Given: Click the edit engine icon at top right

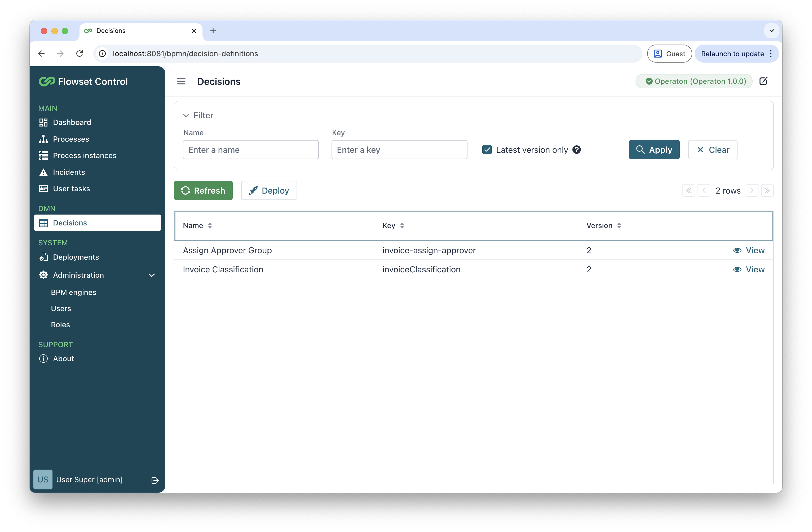Looking at the screenshot, I should (x=763, y=81).
